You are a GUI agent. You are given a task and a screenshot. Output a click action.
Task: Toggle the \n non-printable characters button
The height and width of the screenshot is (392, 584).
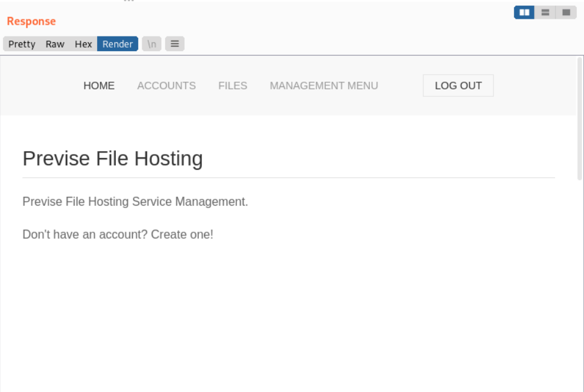pyautogui.click(x=152, y=44)
